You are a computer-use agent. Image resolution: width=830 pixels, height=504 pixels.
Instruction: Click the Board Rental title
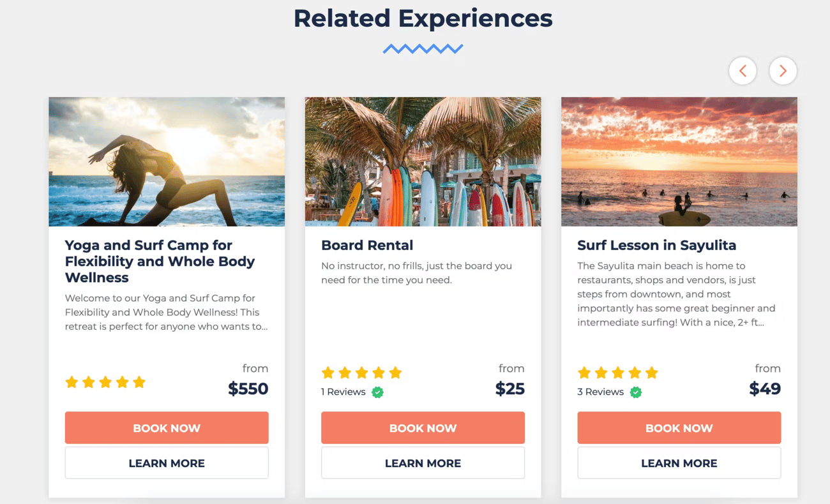pyautogui.click(x=367, y=245)
